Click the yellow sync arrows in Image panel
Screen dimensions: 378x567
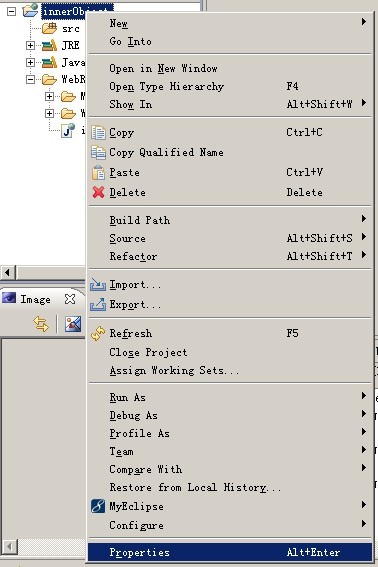tap(41, 324)
